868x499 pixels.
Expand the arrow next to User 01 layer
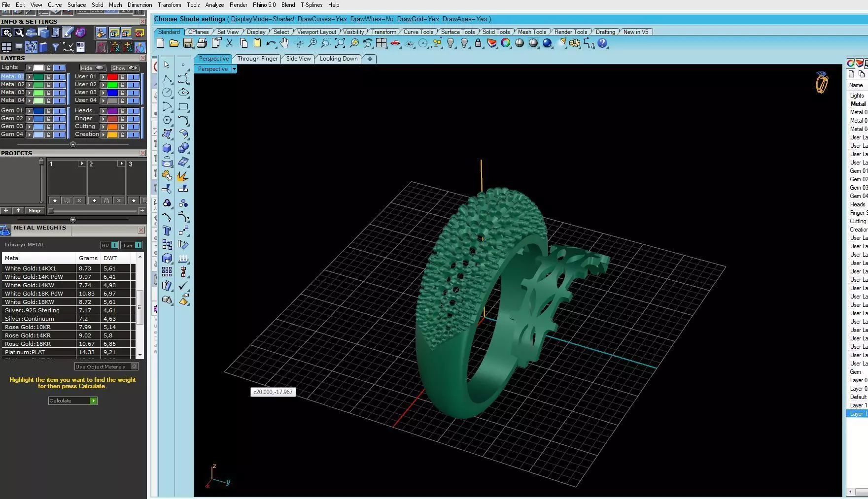pyautogui.click(x=103, y=77)
